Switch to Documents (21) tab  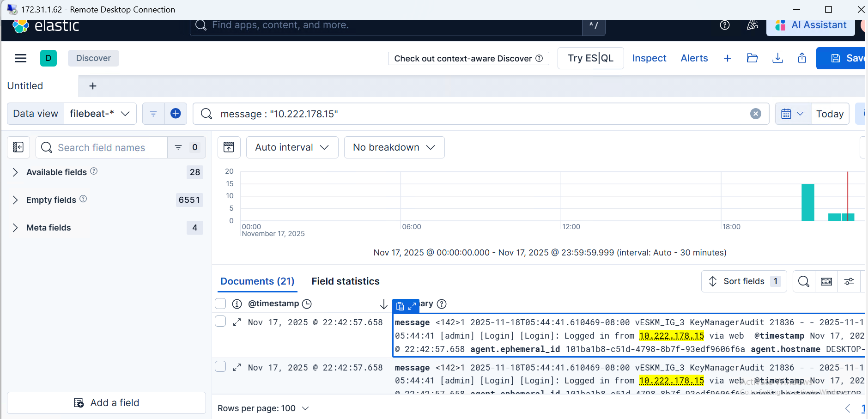[x=257, y=281]
